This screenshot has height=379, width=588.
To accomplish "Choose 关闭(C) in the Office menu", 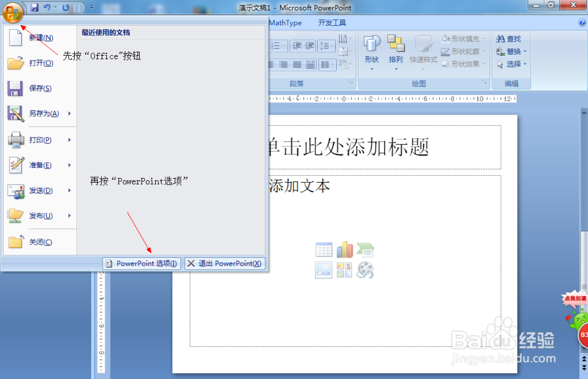I will pos(39,242).
